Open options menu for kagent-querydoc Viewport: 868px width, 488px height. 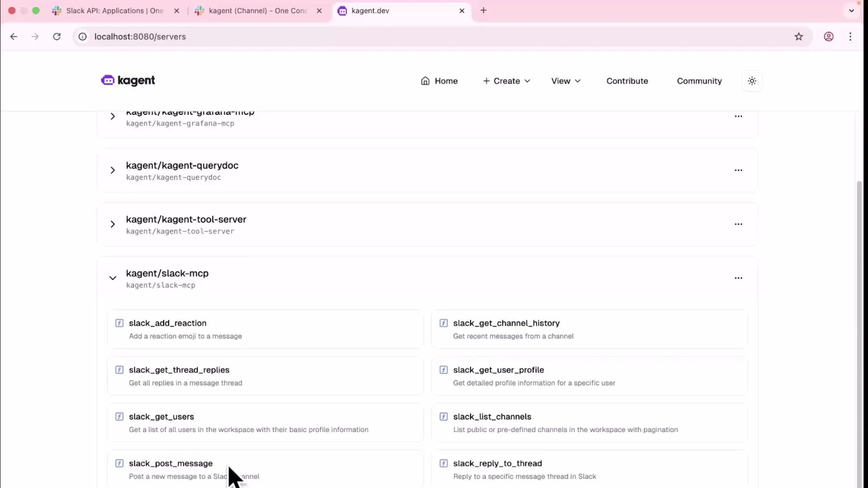[738, 170]
